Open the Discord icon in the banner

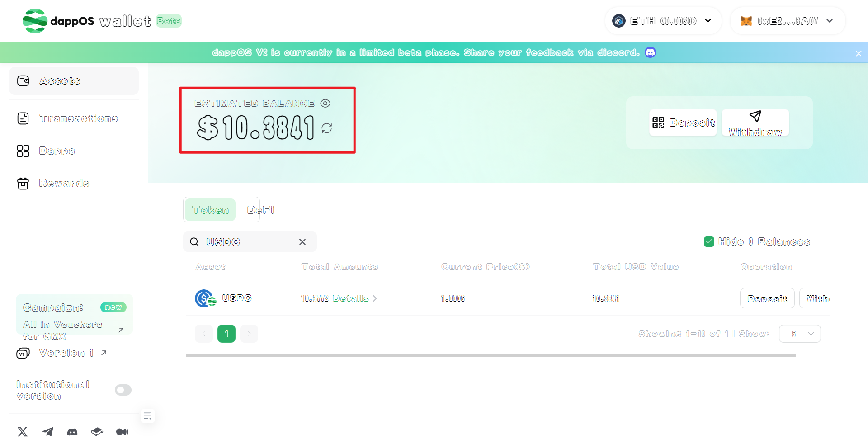650,52
